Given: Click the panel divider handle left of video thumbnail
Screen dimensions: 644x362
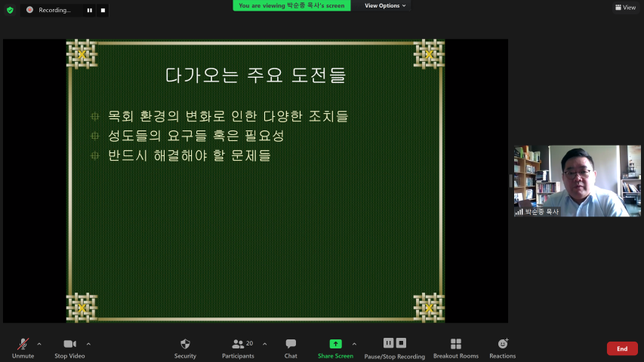Looking at the screenshot, I should pos(511,180).
